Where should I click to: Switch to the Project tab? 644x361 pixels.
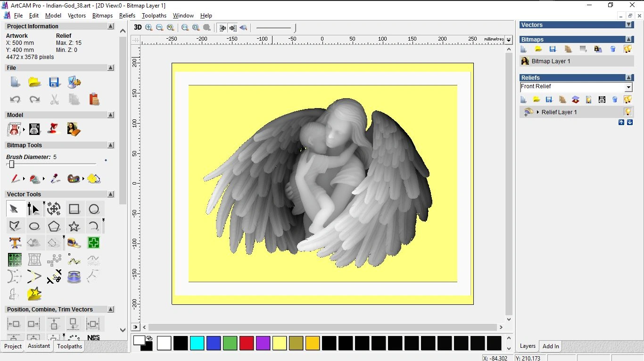(x=13, y=346)
